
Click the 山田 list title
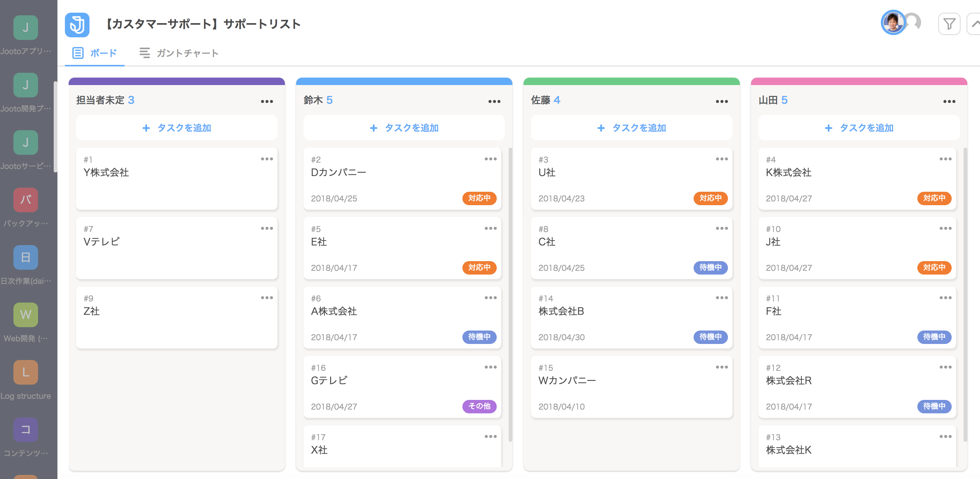pos(768,100)
